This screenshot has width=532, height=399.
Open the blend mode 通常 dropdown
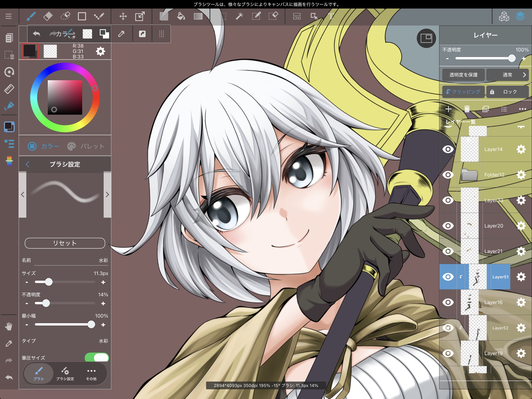click(508, 75)
